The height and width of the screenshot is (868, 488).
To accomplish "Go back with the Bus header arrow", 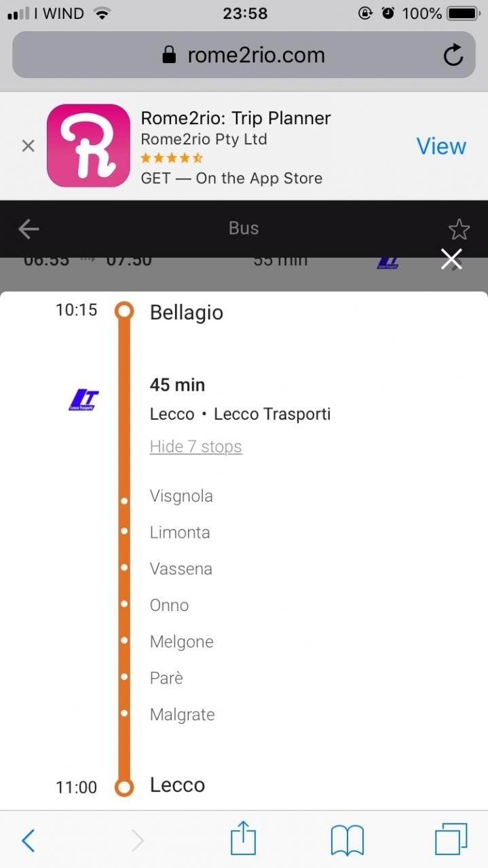I will click(x=29, y=229).
